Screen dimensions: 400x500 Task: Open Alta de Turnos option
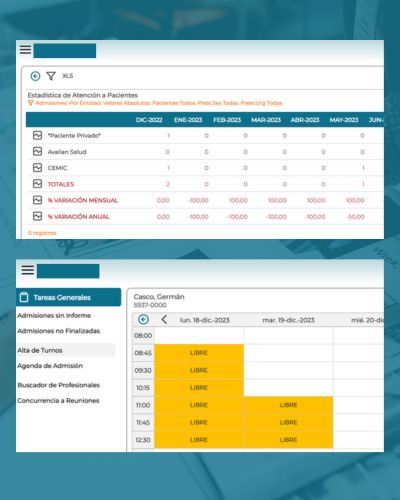pos(40,350)
